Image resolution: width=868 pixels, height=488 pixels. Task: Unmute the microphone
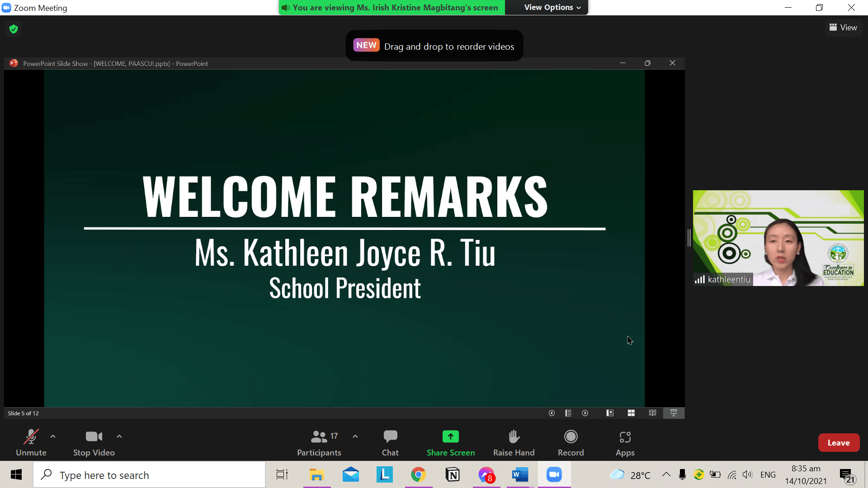[31, 442]
